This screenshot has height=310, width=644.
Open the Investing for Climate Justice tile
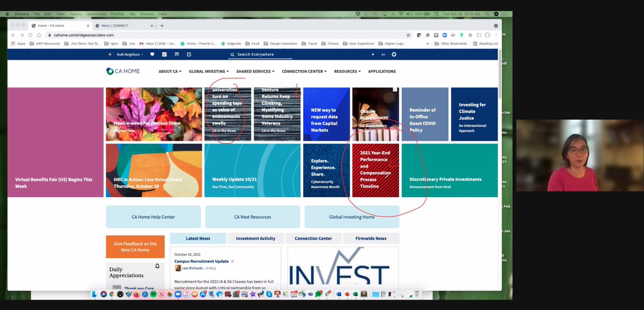coord(474,114)
